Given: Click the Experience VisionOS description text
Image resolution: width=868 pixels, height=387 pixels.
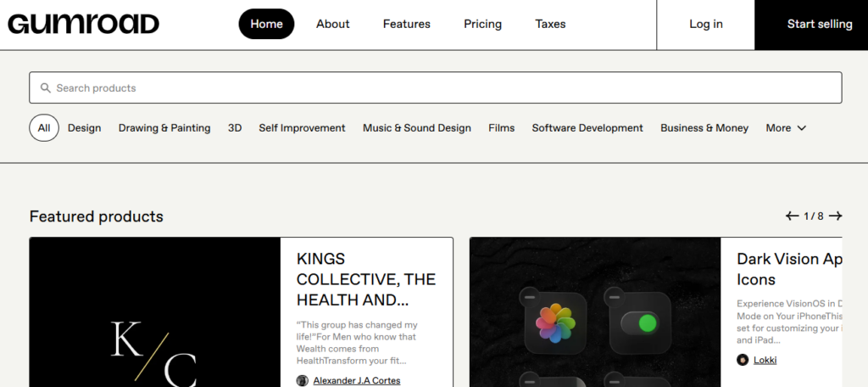Looking at the screenshot, I should pyautogui.click(x=789, y=322).
